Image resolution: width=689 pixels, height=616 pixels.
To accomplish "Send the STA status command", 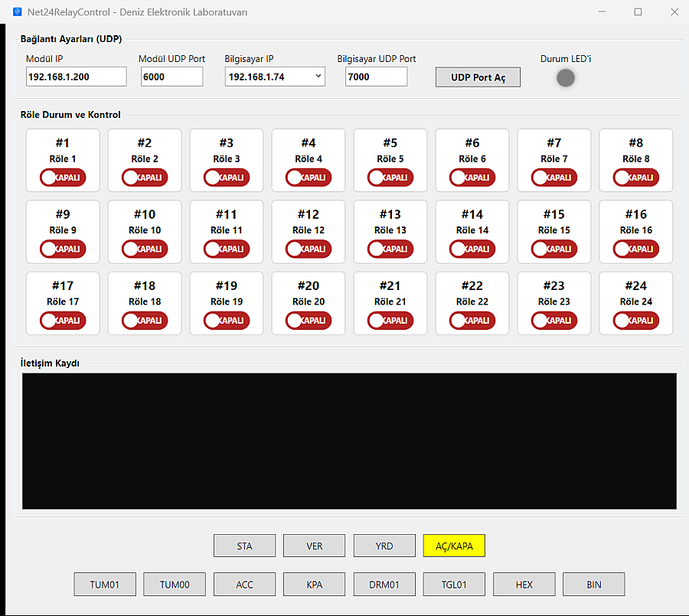I will pos(244,546).
